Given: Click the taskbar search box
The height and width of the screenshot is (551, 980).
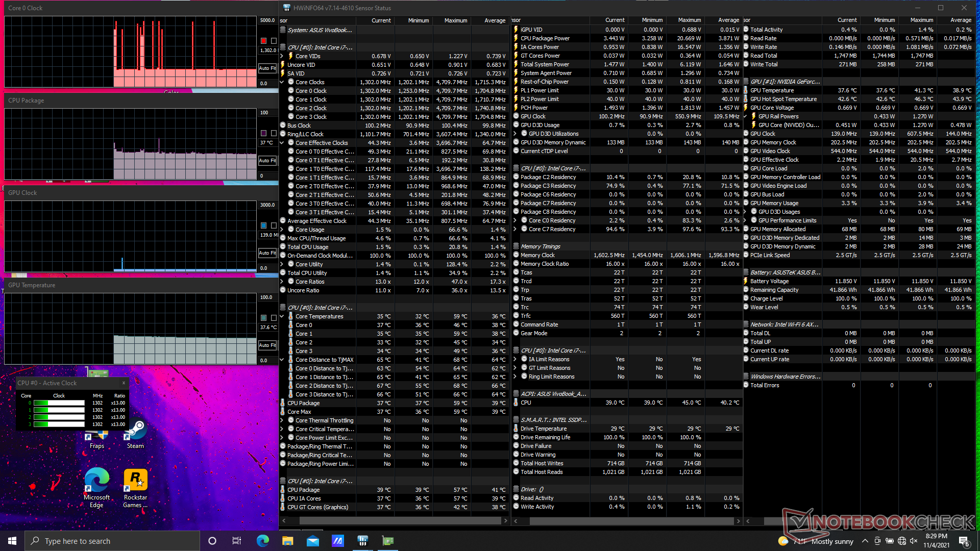Looking at the screenshot, I should (x=112, y=541).
